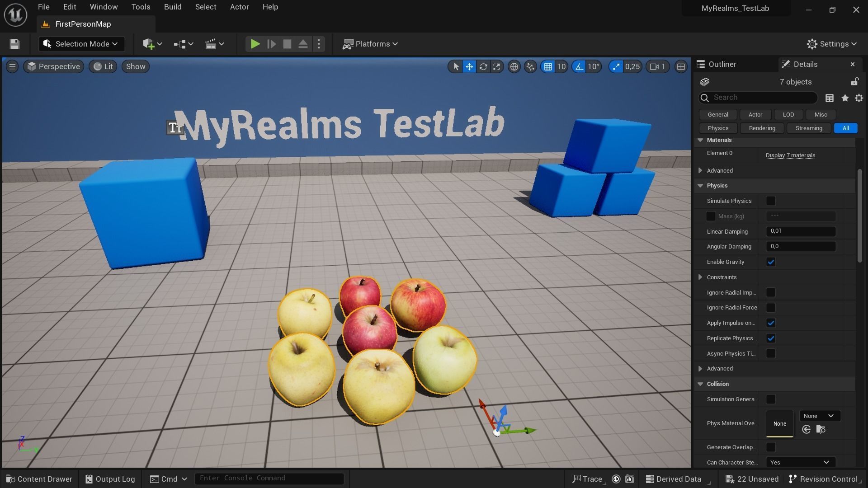Choose the select objects cursor tool
The image size is (868, 488).
click(x=456, y=67)
